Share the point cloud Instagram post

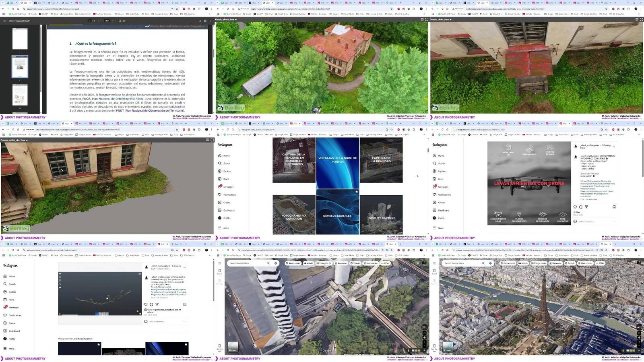[157, 304]
